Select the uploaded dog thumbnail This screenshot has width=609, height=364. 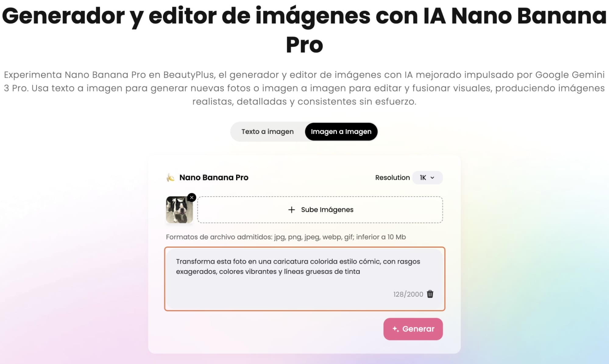[179, 210]
